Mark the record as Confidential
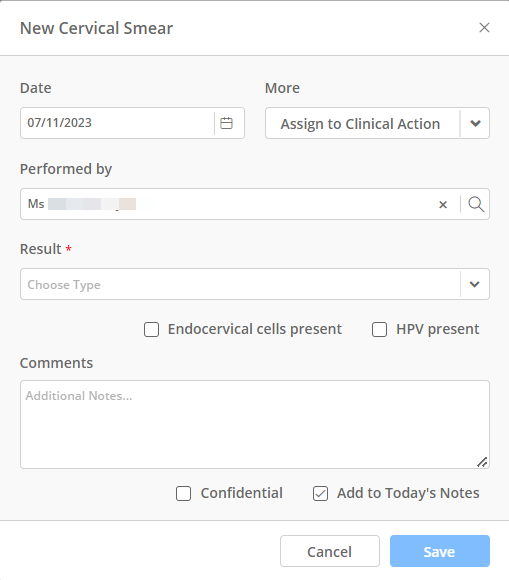 183,493
